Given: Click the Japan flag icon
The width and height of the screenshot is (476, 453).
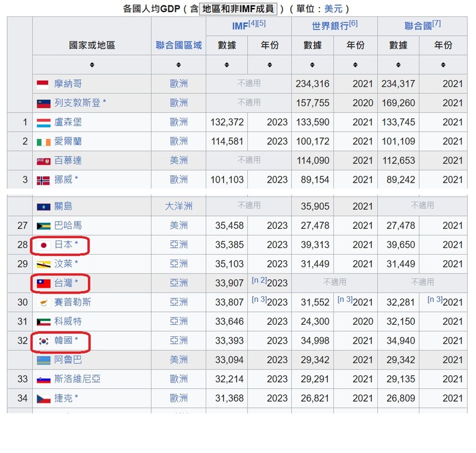Looking at the screenshot, I should coord(43,245).
